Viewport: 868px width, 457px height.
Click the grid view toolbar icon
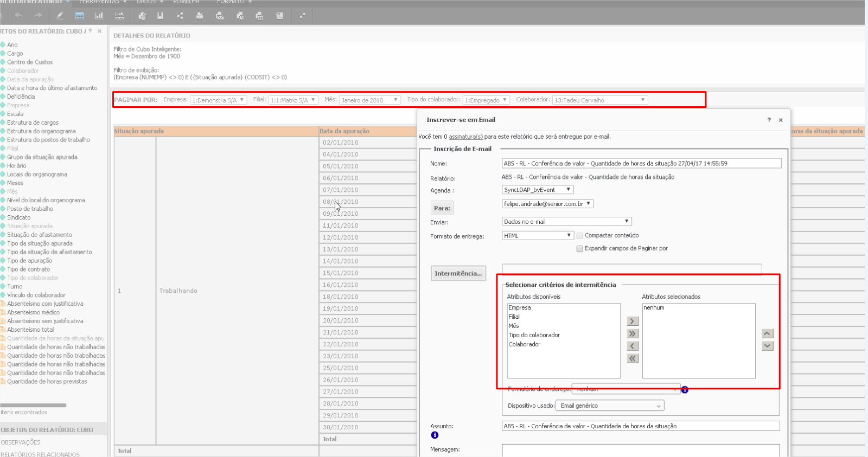pyautogui.click(x=80, y=16)
